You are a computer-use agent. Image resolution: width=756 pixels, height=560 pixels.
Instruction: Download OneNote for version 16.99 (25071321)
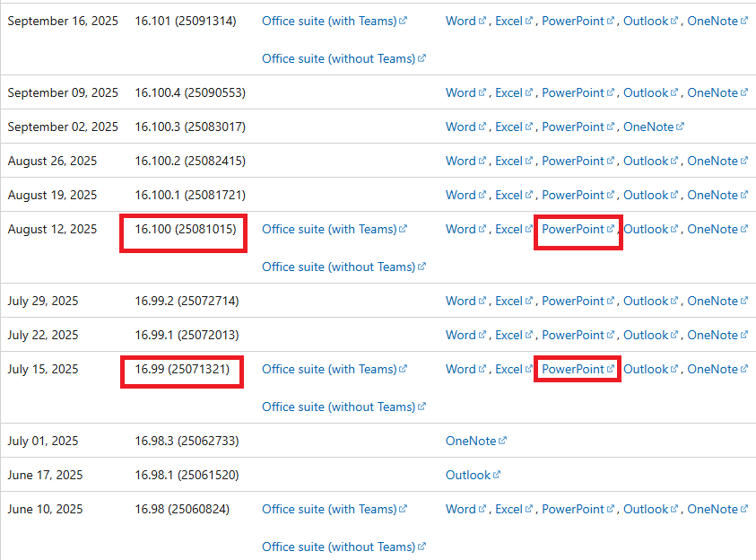717,370
